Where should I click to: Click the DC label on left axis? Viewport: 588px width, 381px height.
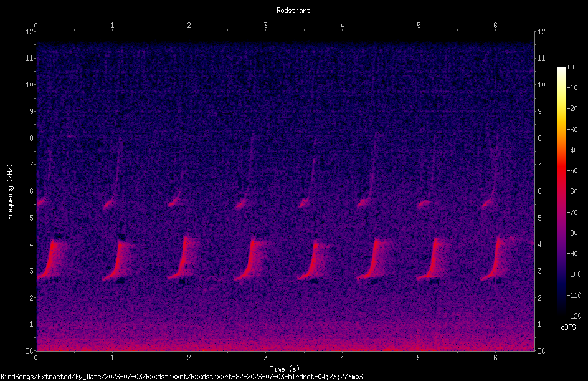coord(29,350)
